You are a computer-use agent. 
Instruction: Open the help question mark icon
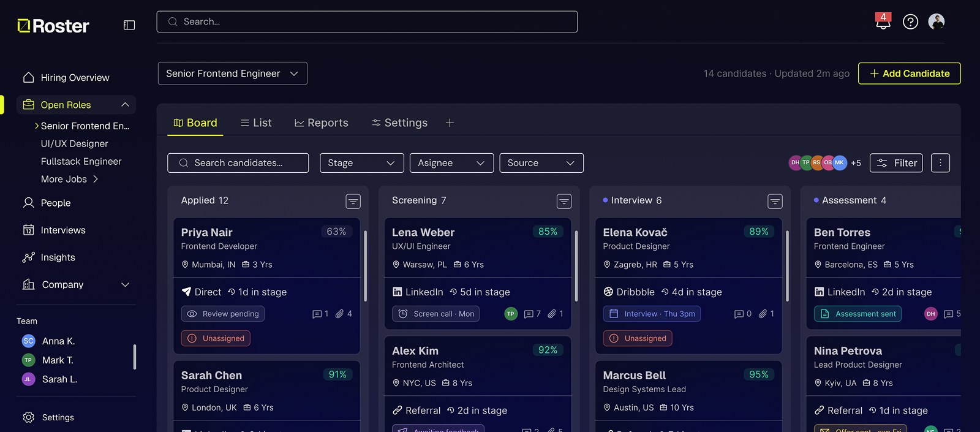(911, 22)
